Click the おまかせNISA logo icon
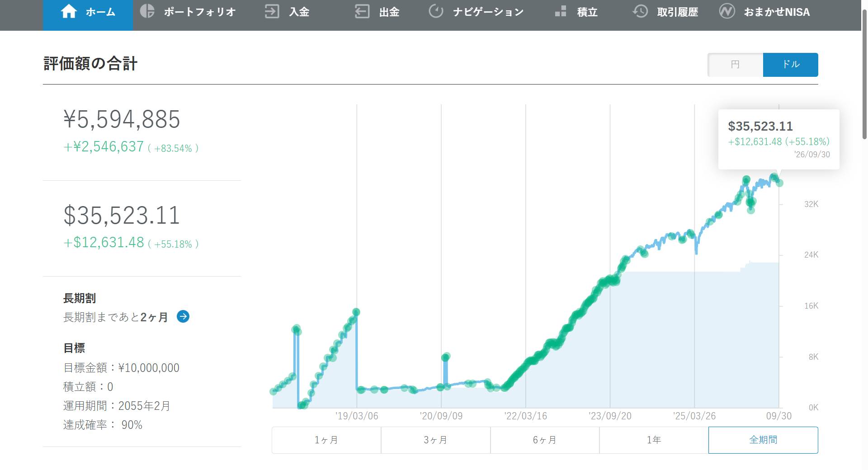This screenshot has width=868, height=470. (727, 11)
